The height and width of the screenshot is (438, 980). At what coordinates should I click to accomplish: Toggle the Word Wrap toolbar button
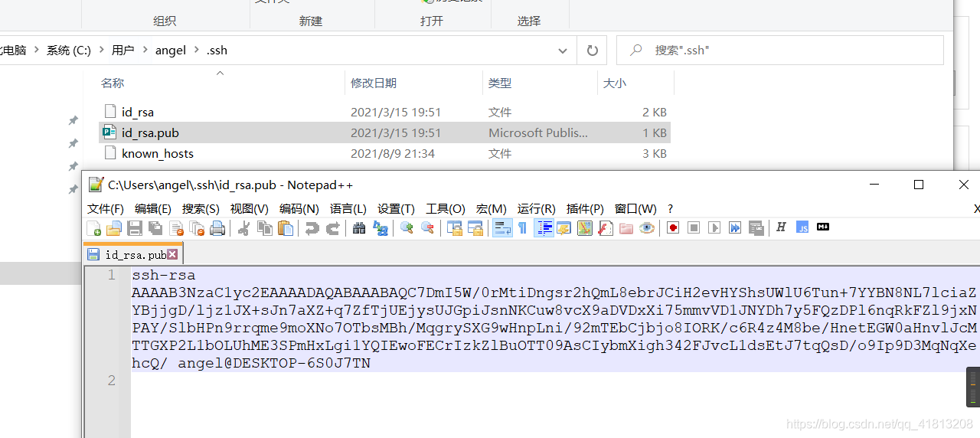pyautogui.click(x=502, y=228)
